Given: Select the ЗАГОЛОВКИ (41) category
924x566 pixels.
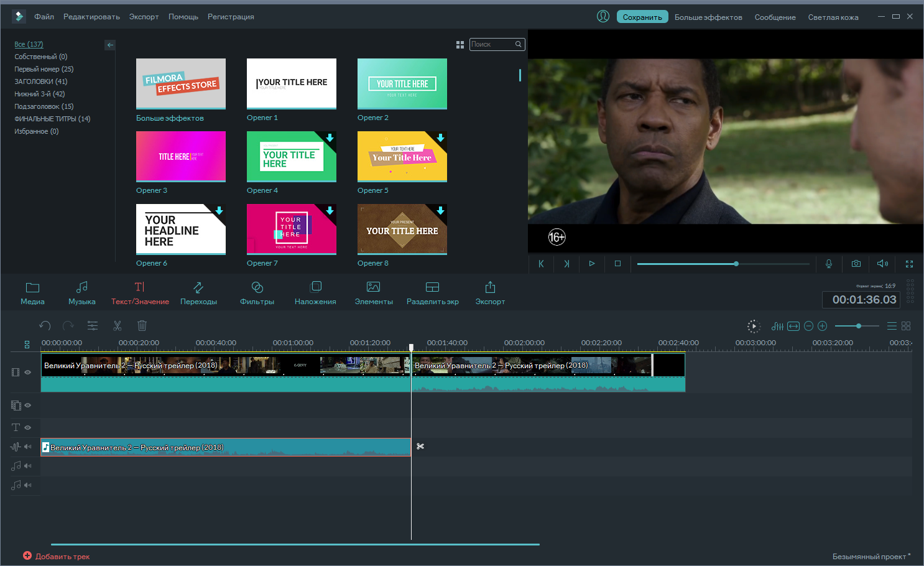Looking at the screenshot, I should (x=41, y=81).
